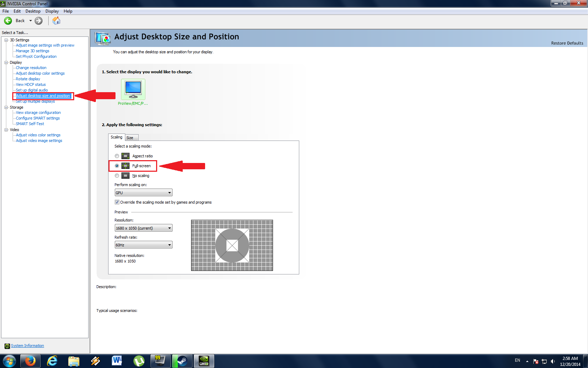Click the Aspect ratio scaling mode icon
The height and width of the screenshot is (368, 588).
[125, 156]
